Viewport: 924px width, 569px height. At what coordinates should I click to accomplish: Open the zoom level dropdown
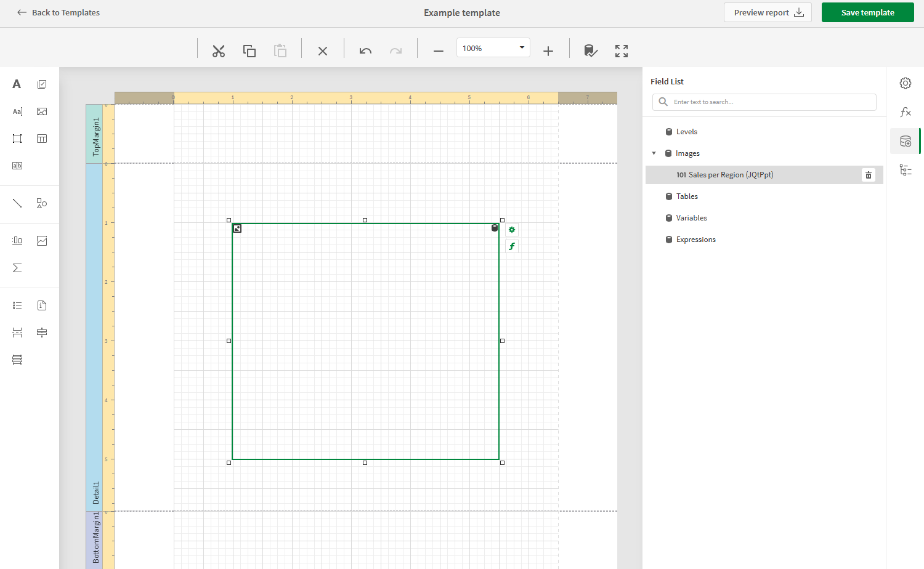click(521, 47)
